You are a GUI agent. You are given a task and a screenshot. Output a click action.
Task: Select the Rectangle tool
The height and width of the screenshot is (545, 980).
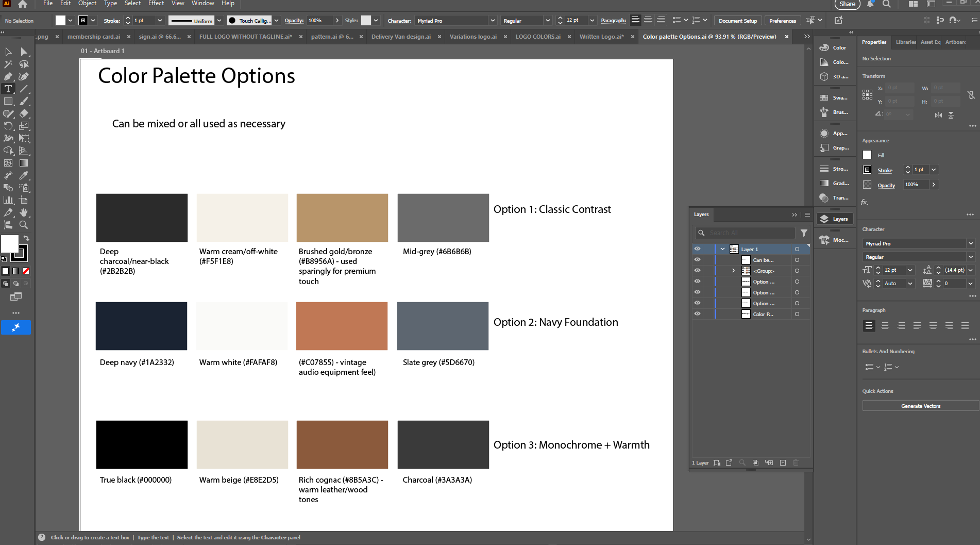click(x=8, y=101)
